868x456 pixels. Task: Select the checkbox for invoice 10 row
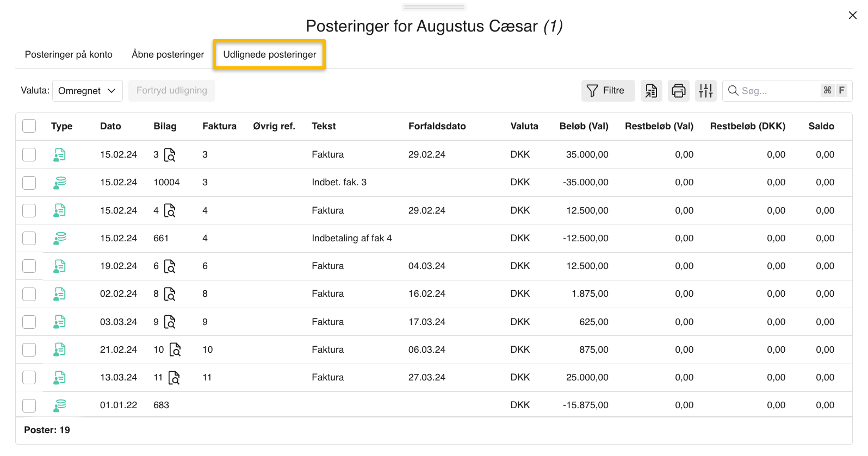click(x=29, y=350)
